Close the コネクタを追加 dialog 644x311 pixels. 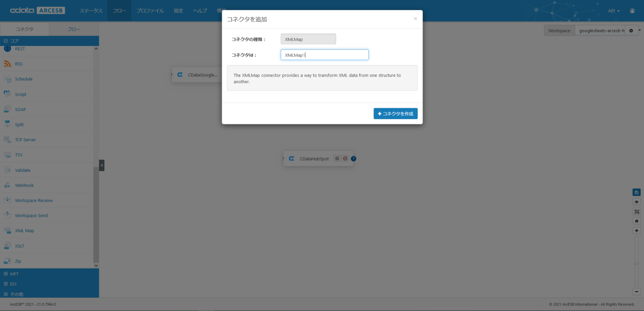tap(415, 18)
